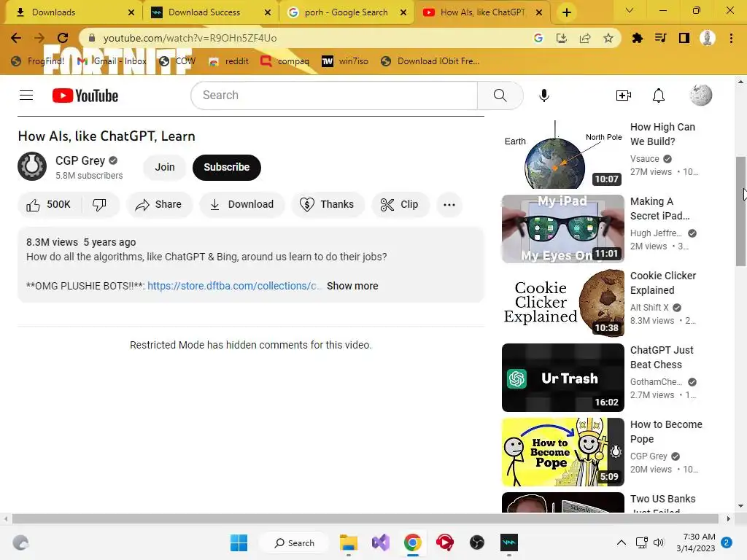Open Cookie Clicker Explained thumbnail

coord(562,303)
